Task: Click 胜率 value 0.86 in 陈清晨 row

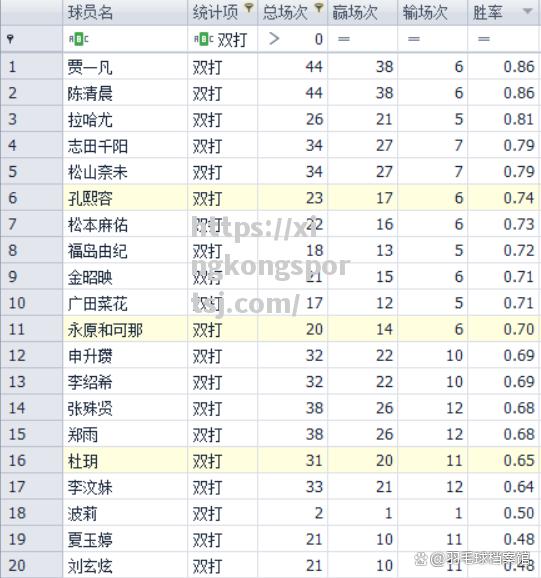Action: click(519, 93)
